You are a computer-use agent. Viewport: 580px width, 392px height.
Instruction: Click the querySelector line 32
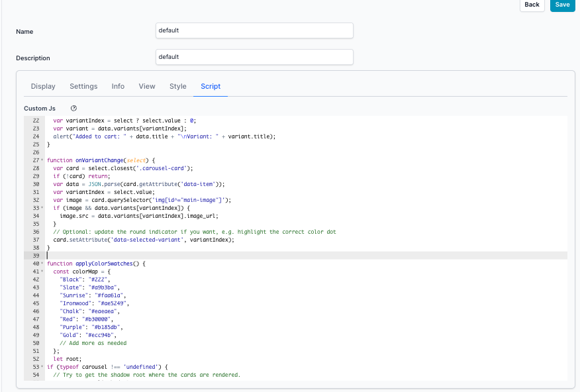coord(142,200)
